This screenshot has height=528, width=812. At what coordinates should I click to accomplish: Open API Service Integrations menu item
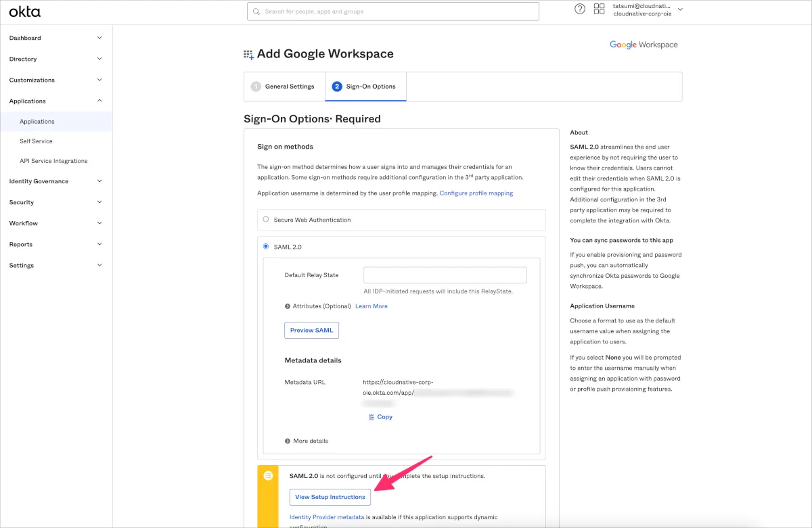[x=53, y=161]
